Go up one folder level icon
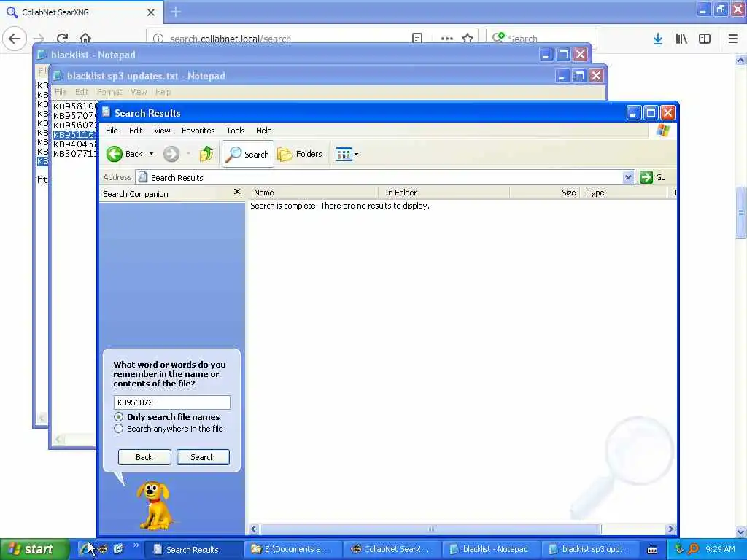 (206, 154)
